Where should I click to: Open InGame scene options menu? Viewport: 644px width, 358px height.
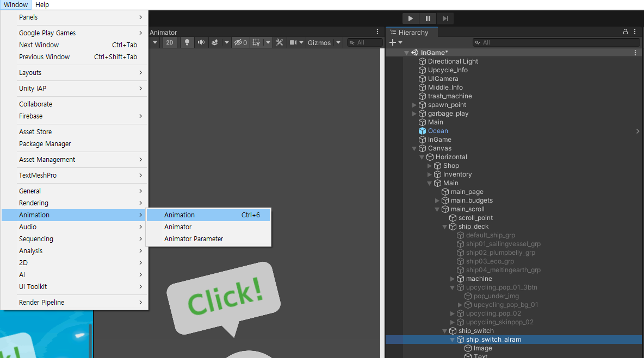[635, 53]
